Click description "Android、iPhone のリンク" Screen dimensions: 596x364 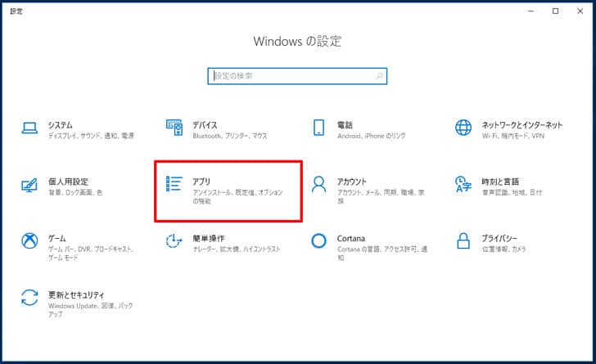(372, 136)
